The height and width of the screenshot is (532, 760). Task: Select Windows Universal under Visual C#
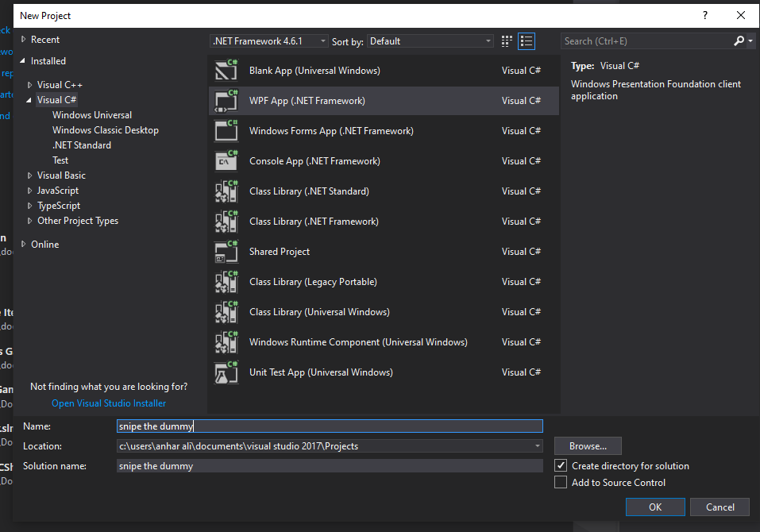pos(92,114)
